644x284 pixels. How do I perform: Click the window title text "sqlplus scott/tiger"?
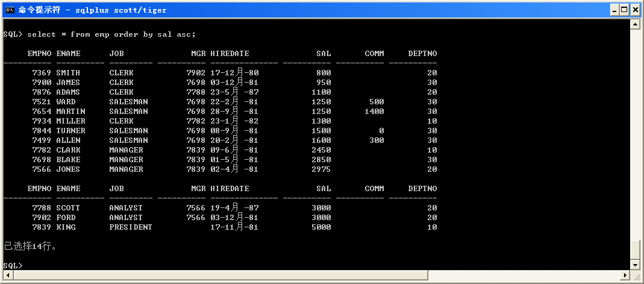point(127,10)
